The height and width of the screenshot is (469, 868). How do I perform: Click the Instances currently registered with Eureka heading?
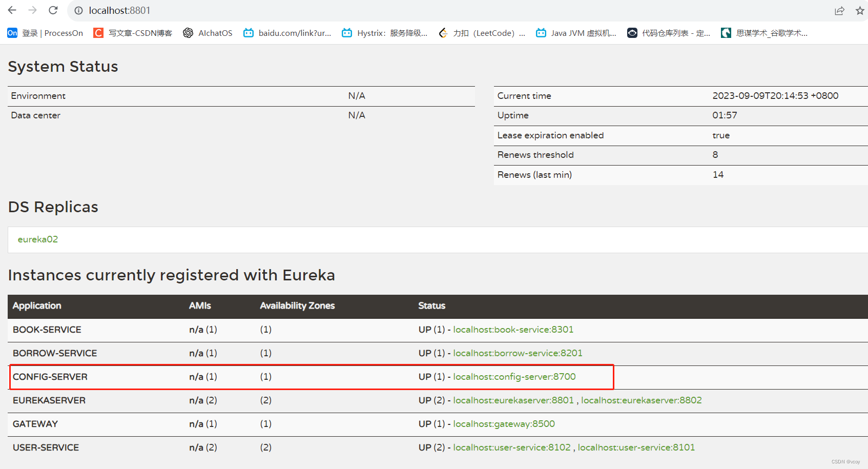click(172, 275)
